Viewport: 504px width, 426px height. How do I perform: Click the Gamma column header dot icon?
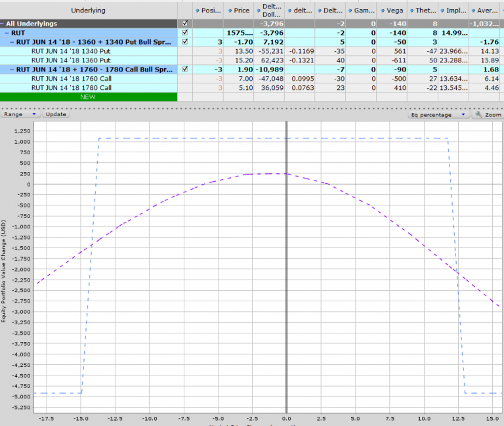351,11
